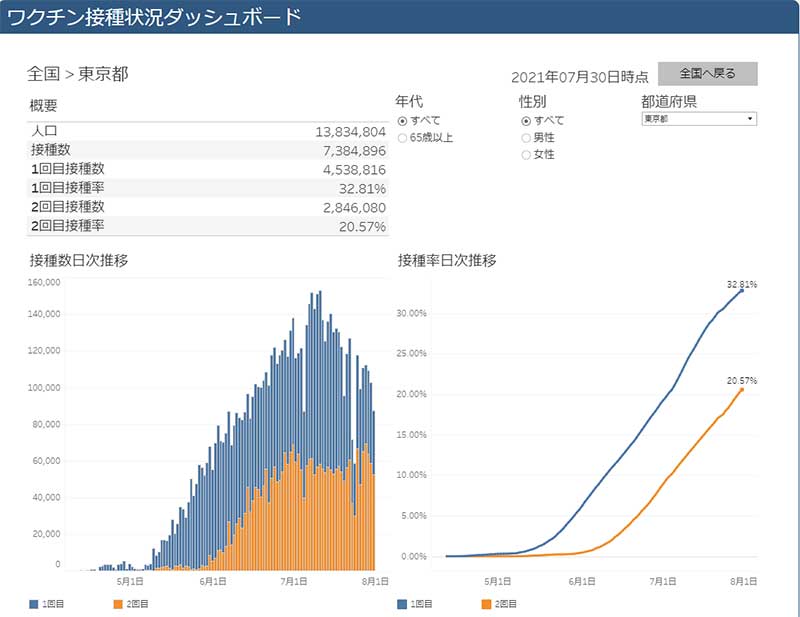Viewport: 800px width, 617px height.
Task: Click blue 1回目 legend swatch under line chart
Action: (x=403, y=604)
